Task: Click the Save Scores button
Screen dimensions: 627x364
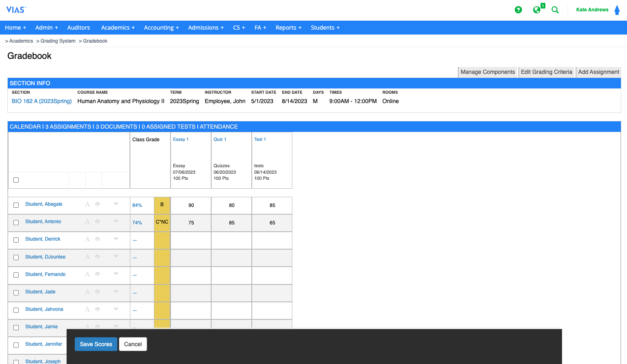Action: point(96,344)
